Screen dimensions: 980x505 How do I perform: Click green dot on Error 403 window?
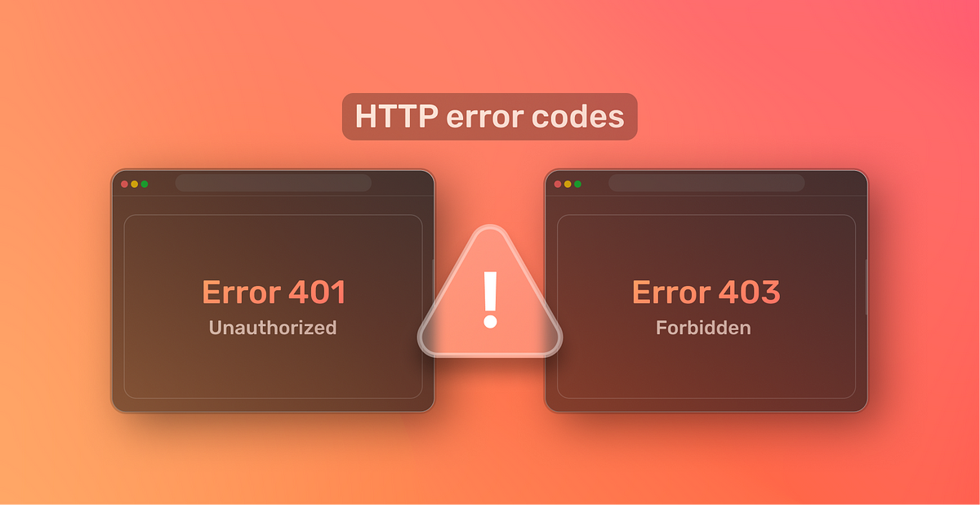click(577, 184)
